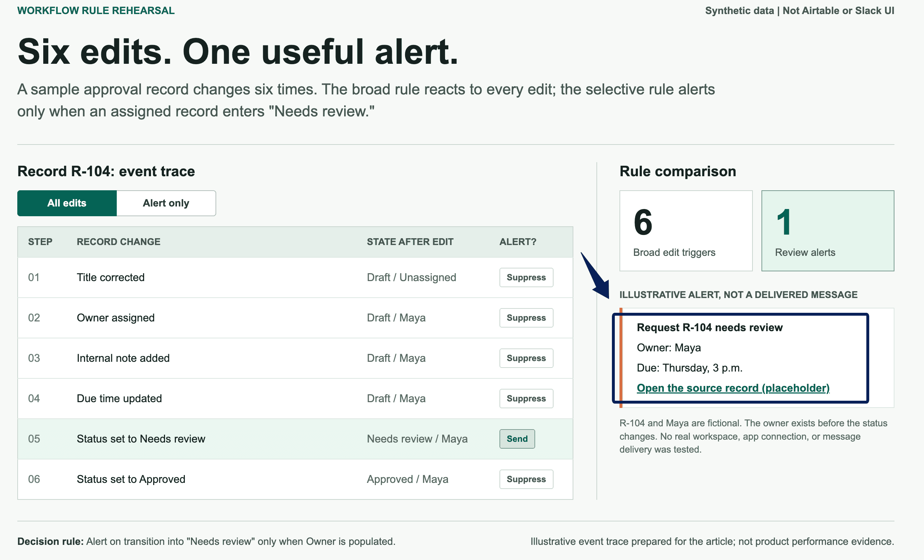Click the 'Needs review / Maya' state cell
This screenshot has width=924, height=560.
click(x=417, y=439)
